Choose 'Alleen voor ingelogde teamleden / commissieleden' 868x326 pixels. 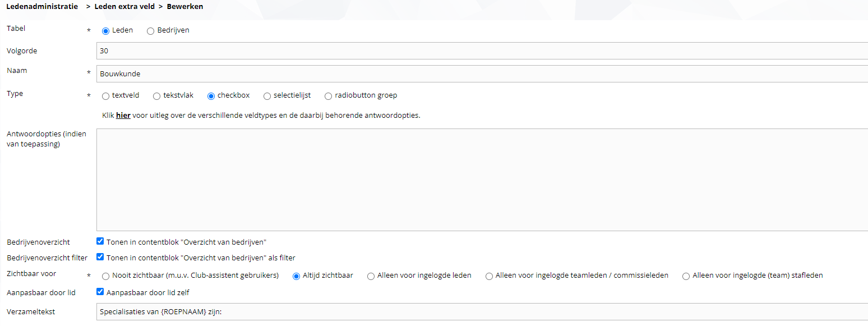[489, 276]
